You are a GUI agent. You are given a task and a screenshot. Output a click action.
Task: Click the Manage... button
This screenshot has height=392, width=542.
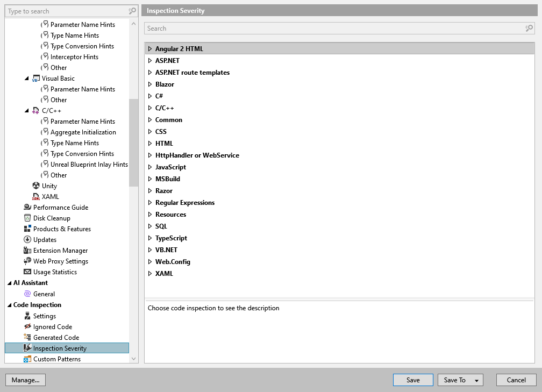tap(26, 380)
